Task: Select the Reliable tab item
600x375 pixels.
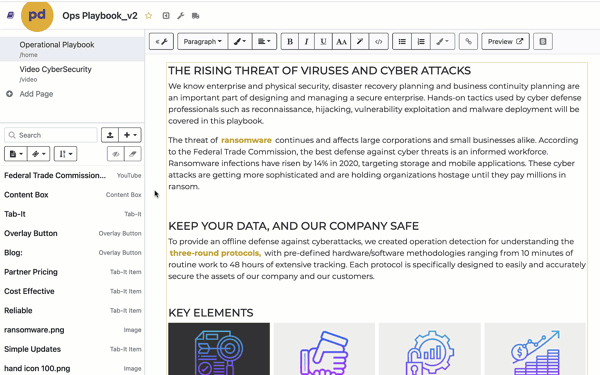Action: (x=72, y=310)
